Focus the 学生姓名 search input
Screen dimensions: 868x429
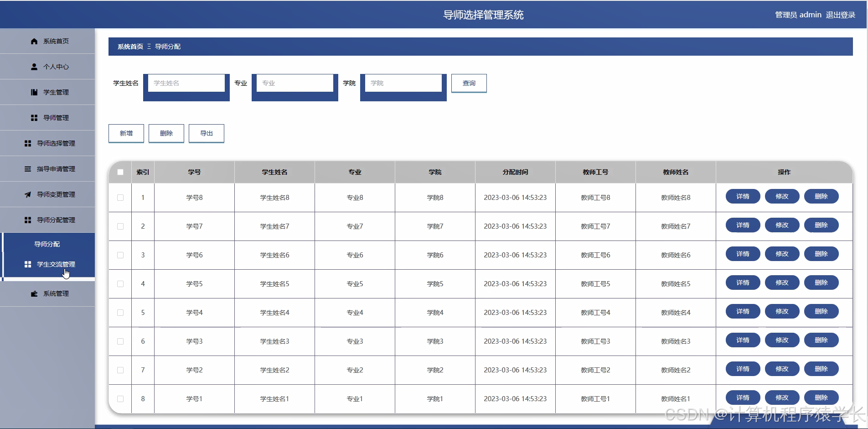186,83
